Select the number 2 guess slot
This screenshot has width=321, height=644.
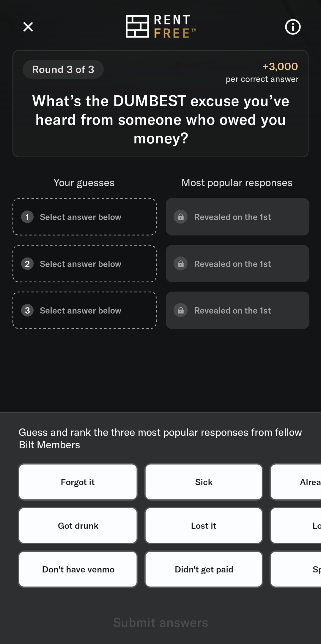pyautogui.click(x=84, y=264)
